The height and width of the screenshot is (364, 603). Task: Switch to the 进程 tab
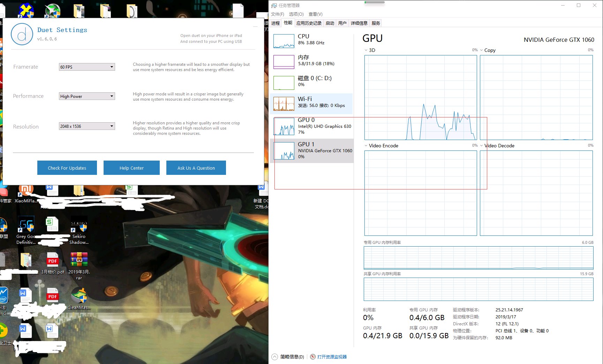276,23
